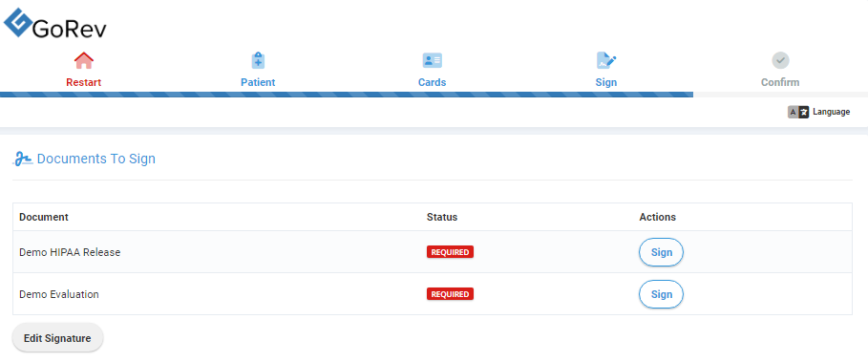Click the Document column header
This screenshot has width=868, height=362.
pos(44,217)
